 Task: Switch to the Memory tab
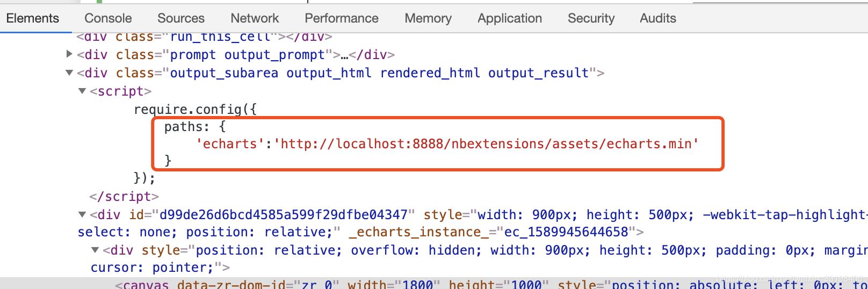click(428, 18)
